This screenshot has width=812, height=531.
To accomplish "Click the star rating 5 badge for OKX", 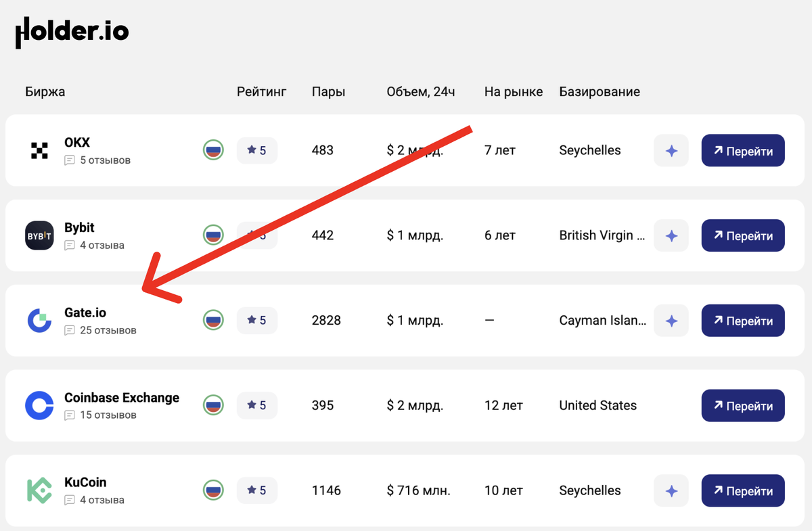I will [x=257, y=150].
